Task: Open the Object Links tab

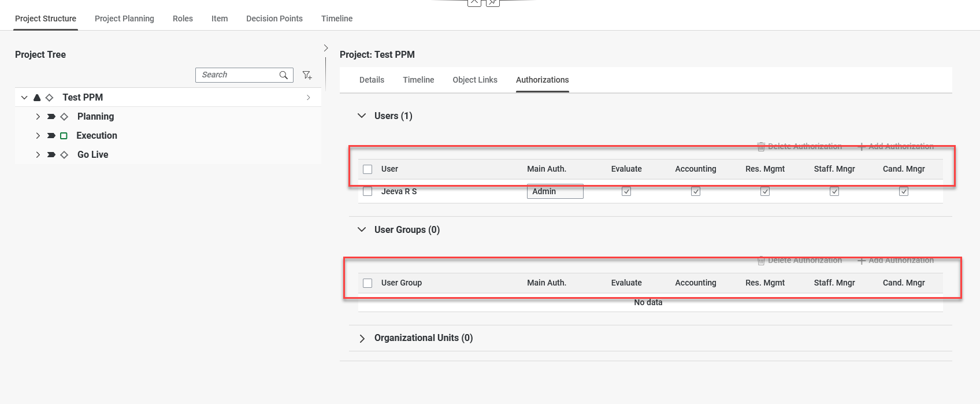Action: coord(474,80)
